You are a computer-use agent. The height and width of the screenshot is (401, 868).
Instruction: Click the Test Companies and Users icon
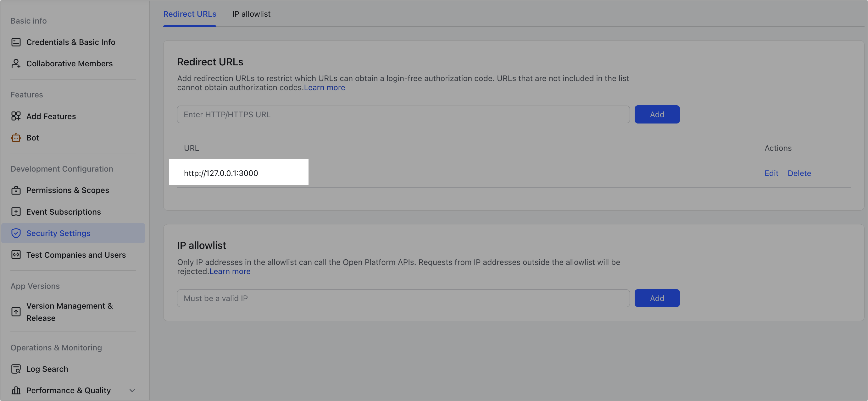coord(16,255)
